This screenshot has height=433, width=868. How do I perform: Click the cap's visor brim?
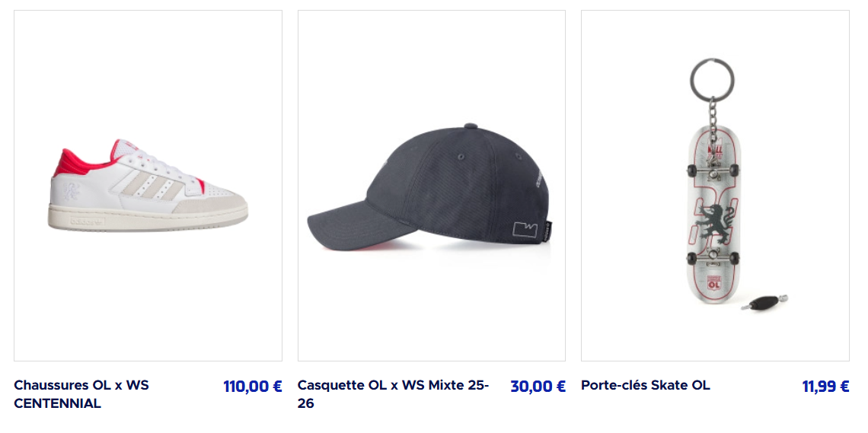360,228
